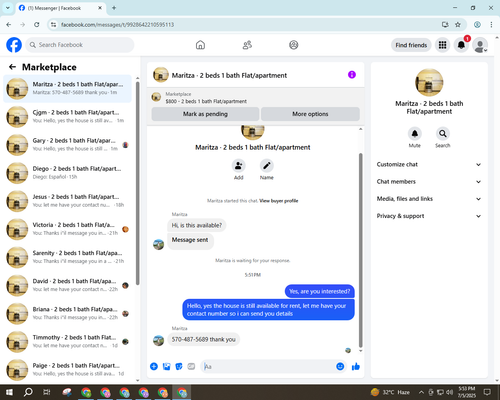The width and height of the screenshot is (500, 400).
Task: Attach a photo using image icon
Action: coord(166,367)
